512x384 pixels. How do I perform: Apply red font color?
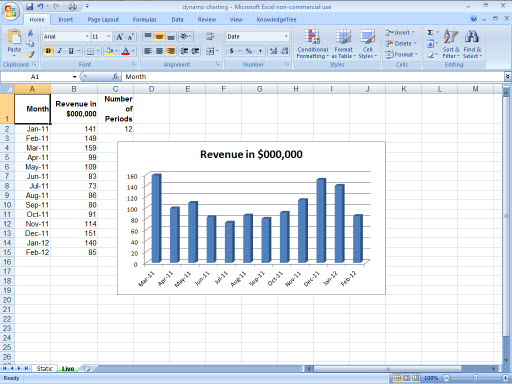click(125, 51)
